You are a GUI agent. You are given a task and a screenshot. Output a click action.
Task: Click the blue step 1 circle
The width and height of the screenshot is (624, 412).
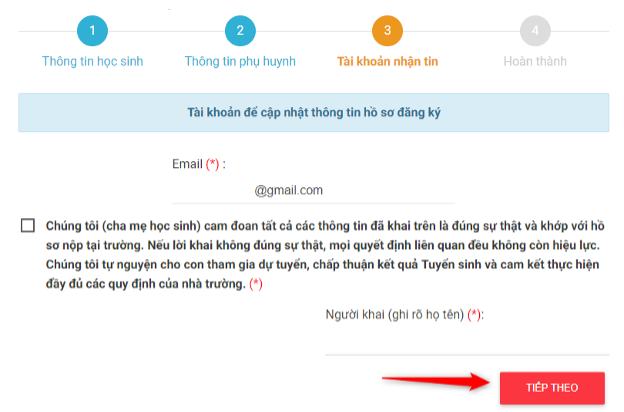[92, 31]
